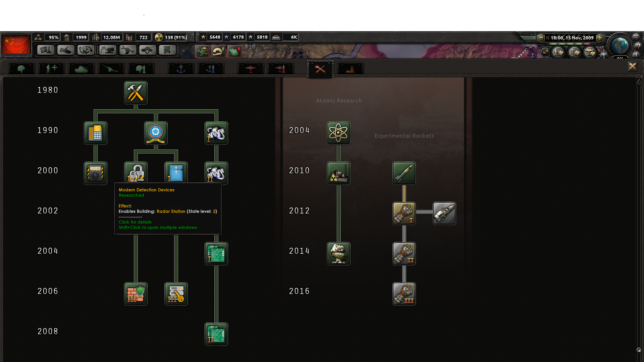Toggle the land map mode button
Viewport: 644px width, 362px height.
(558, 53)
